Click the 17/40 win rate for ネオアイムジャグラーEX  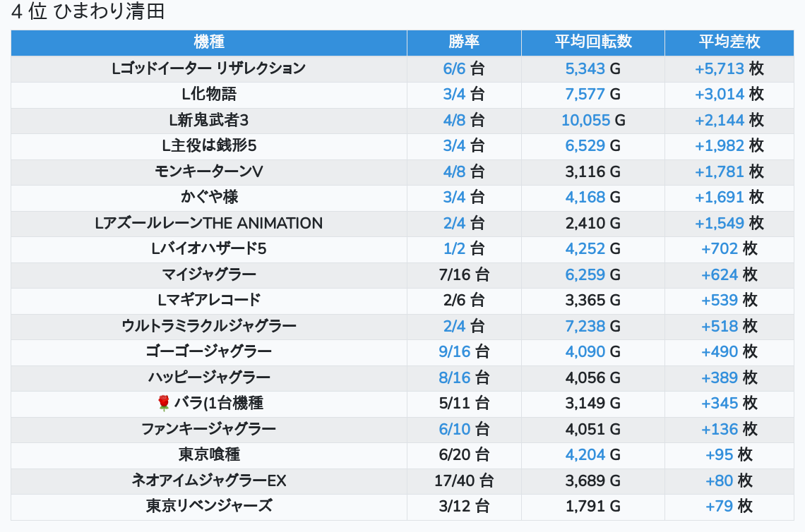[455, 480]
